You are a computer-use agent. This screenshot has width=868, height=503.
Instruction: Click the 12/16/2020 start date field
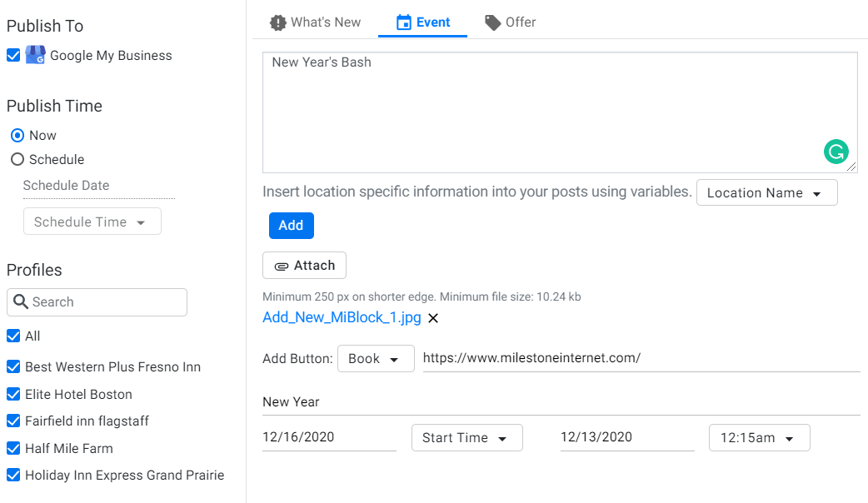pos(329,438)
